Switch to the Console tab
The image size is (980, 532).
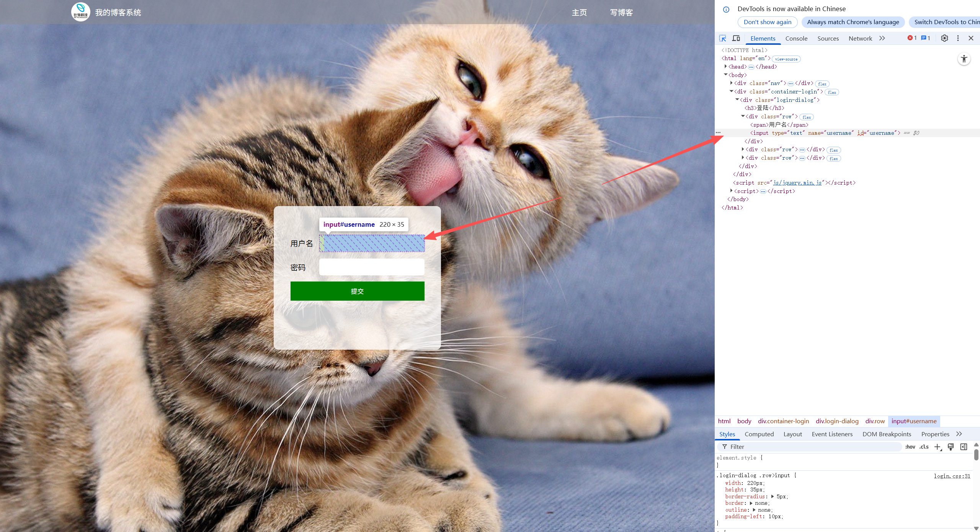796,38
